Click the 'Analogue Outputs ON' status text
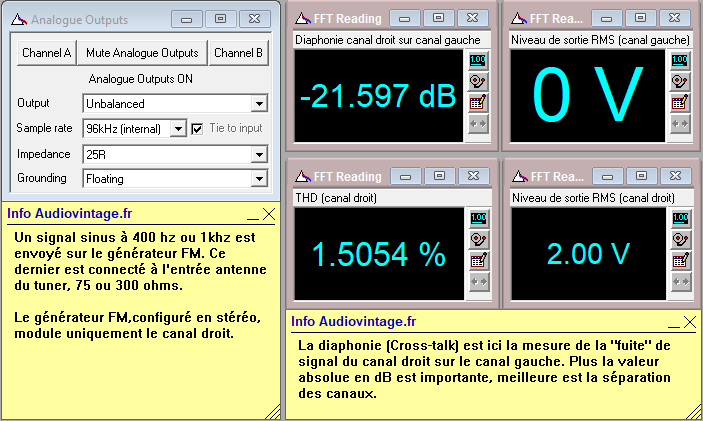This screenshot has height=421, width=703. click(x=140, y=79)
